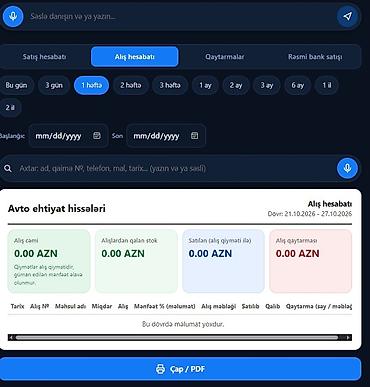The height and width of the screenshot is (387, 370).
Task: Click the Miqdar column header
Action: click(x=102, y=306)
